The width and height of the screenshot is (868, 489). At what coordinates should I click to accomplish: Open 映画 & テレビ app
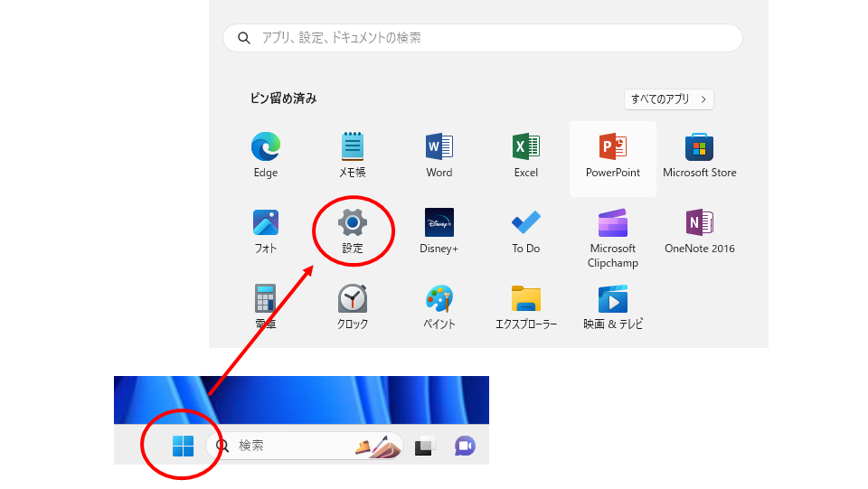pos(613,307)
